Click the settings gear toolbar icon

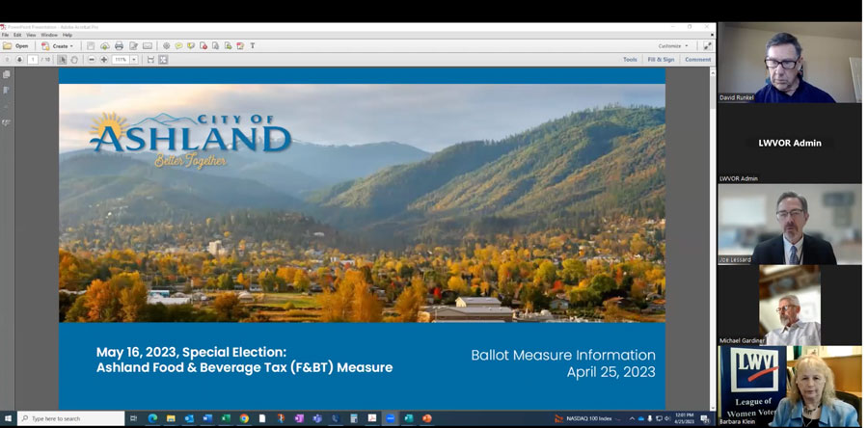[166, 46]
